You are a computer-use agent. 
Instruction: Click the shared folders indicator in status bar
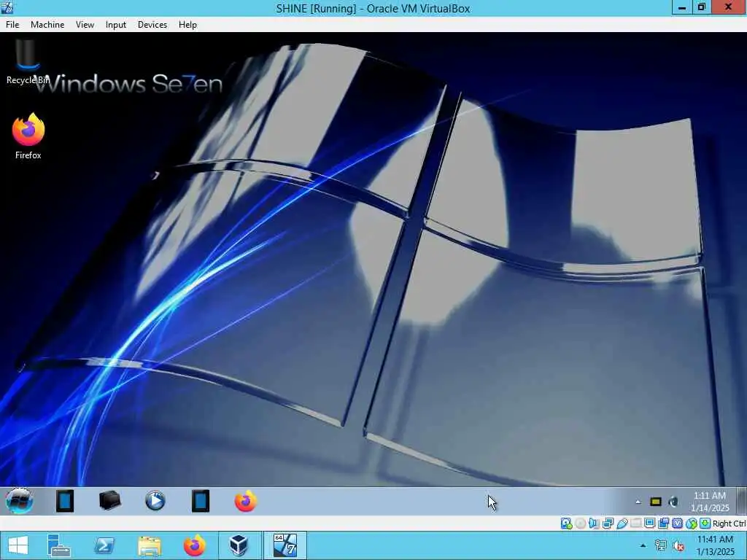click(635, 524)
